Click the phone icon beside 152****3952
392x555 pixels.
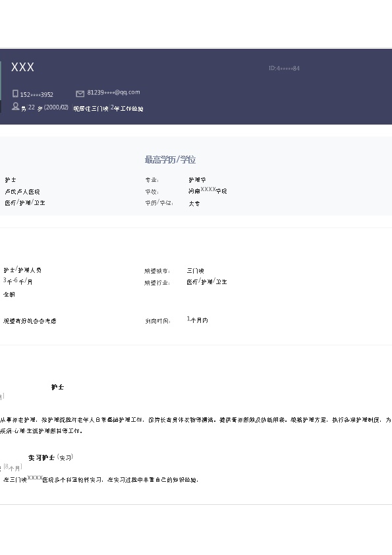coord(15,94)
